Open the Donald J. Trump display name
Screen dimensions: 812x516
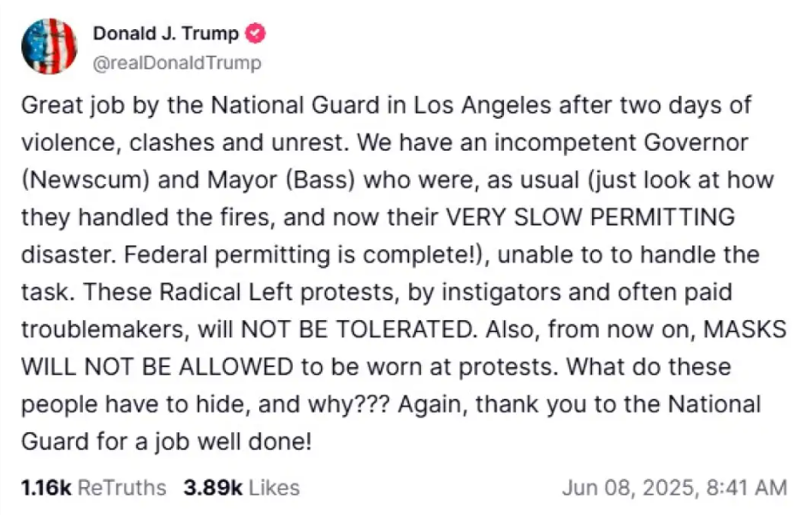(166, 33)
